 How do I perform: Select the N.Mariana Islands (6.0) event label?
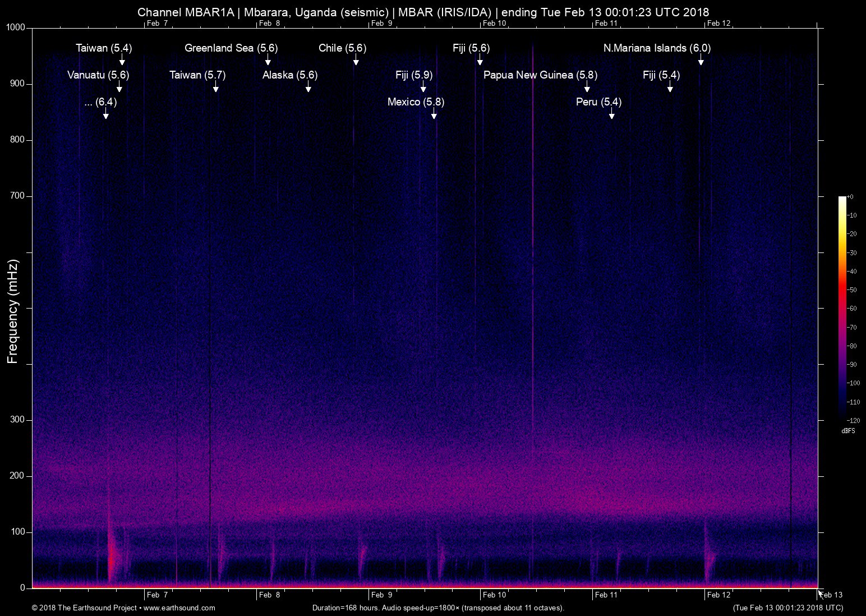656,48
